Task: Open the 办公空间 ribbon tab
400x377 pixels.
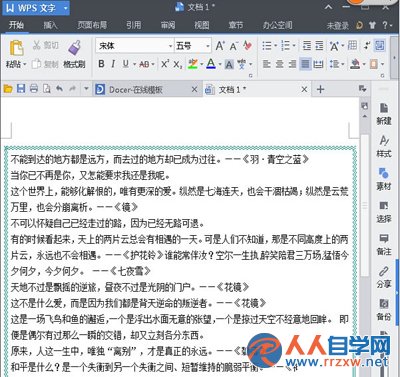Action: [277, 25]
